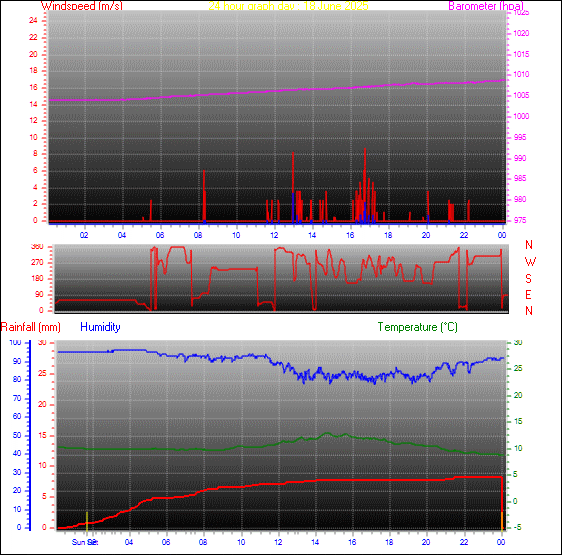This screenshot has height=555, width=566.
Task: Click the Rainfall (mm) label
Action: [x=31, y=327]
